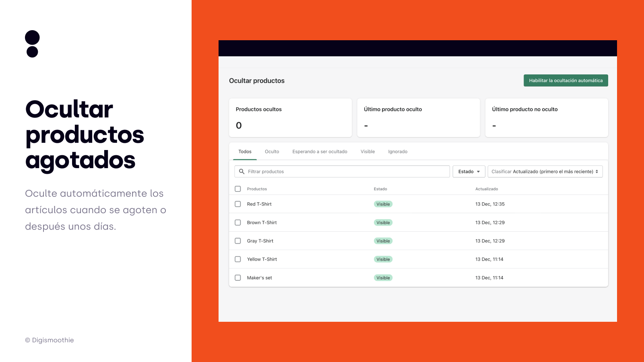Switch to the Oculto tab
The width and height of the screenshot is (644, 362).
pos(272,152)
